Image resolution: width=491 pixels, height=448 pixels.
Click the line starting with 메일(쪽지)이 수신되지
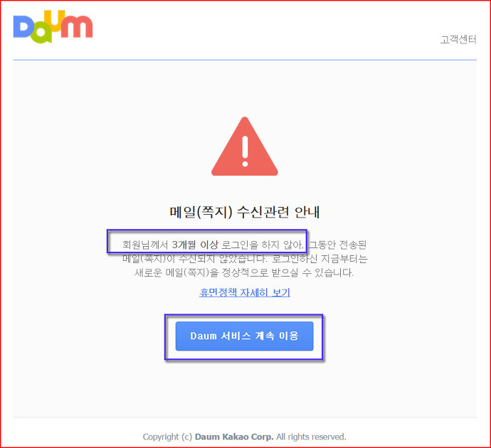tap(245, 259)
